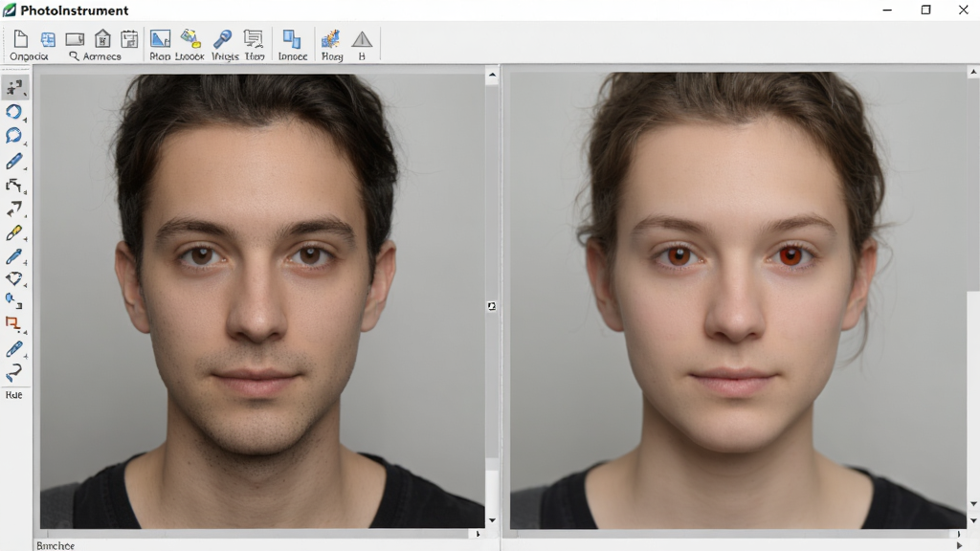Select the blue drop with square tool
Screen dimensions: 980x551
coord(13,301)
